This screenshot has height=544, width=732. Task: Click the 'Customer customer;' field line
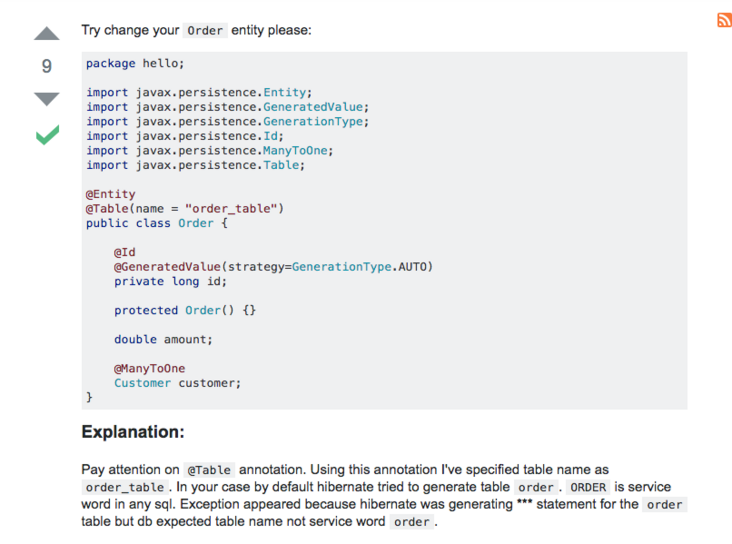pos(177,383)
